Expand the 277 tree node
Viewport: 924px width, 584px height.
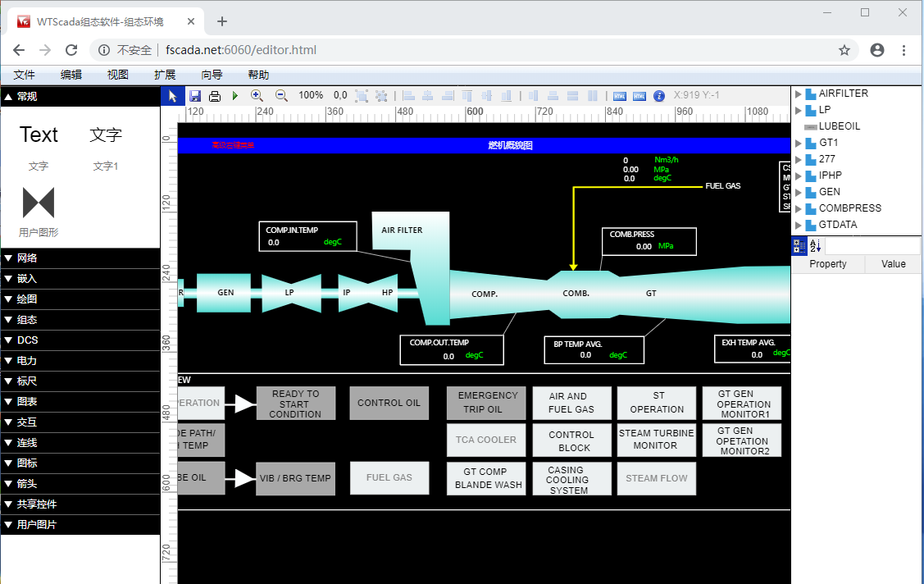[798, 160]
